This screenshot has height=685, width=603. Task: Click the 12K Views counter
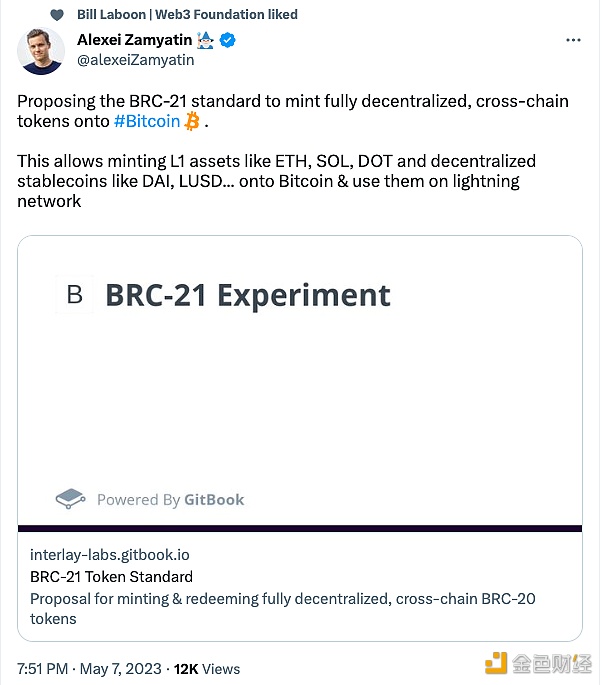(x=207, y=669)
